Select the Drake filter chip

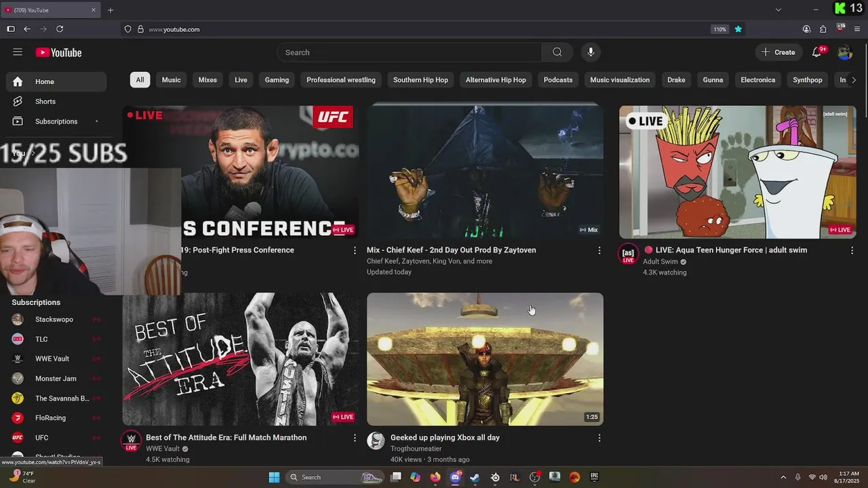[x=676, y=80]
